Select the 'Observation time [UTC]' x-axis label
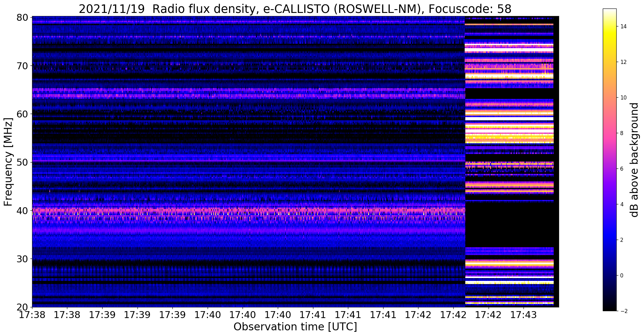The width and height of the screenshot is (644, 336). [295, 327]
